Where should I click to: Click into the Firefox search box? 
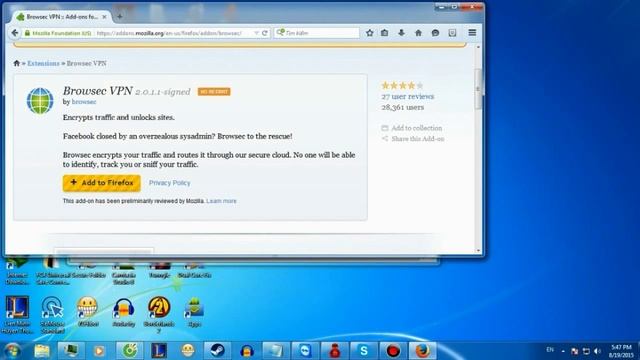point(318,33)
